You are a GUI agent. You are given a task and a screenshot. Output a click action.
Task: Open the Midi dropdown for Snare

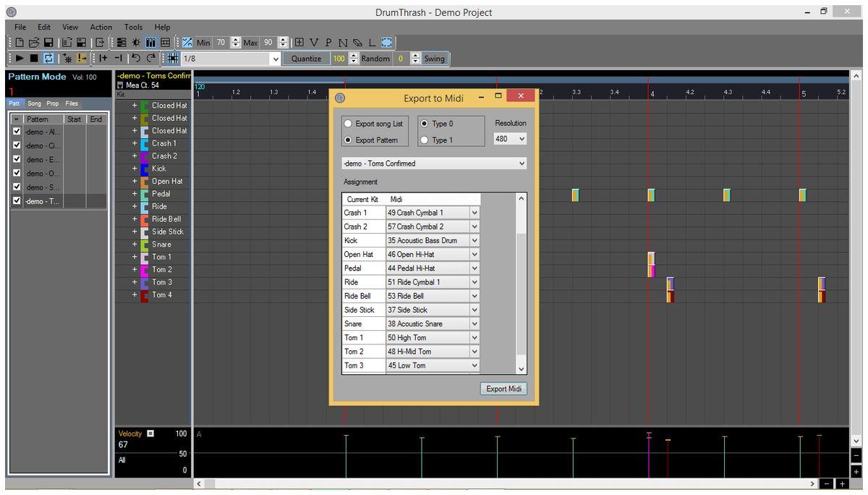tap(433, 323)
